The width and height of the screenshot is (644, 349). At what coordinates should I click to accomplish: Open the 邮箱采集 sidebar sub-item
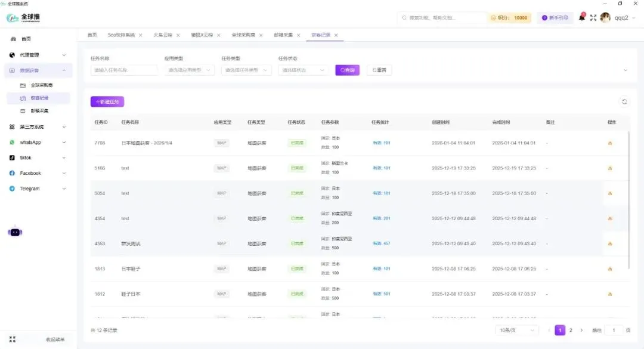pos(39,111)
